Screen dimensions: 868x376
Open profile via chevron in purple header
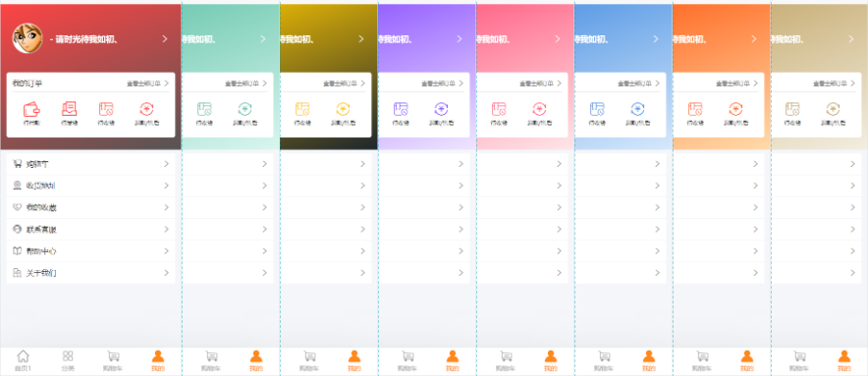pyautogui.click(x=459, y=38)
